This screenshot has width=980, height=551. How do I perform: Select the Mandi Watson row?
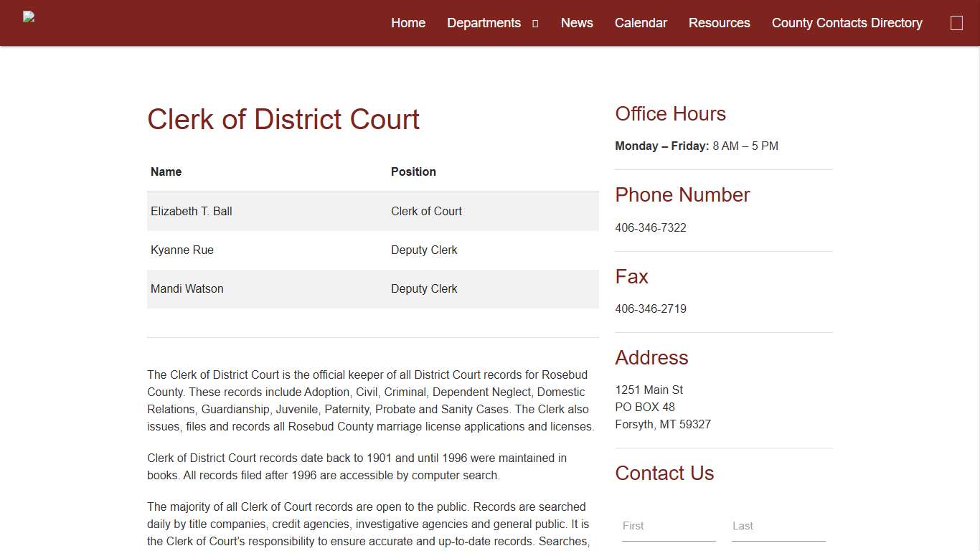373,288
